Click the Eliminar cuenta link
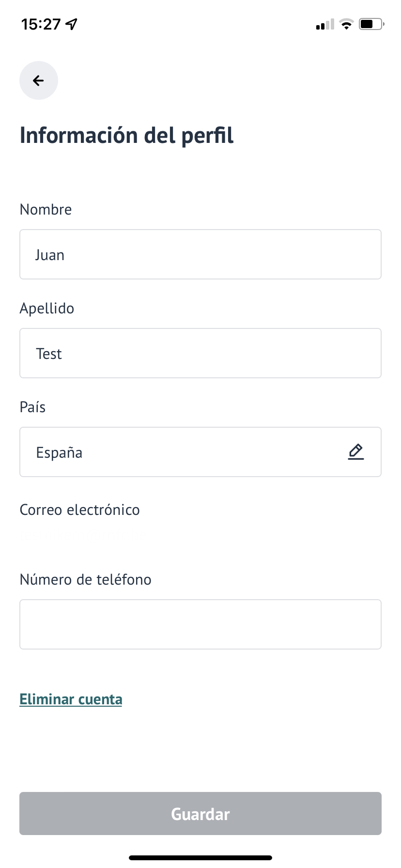Image resolution: width=401 pixels, height=868 pixels. pos(71,699)
